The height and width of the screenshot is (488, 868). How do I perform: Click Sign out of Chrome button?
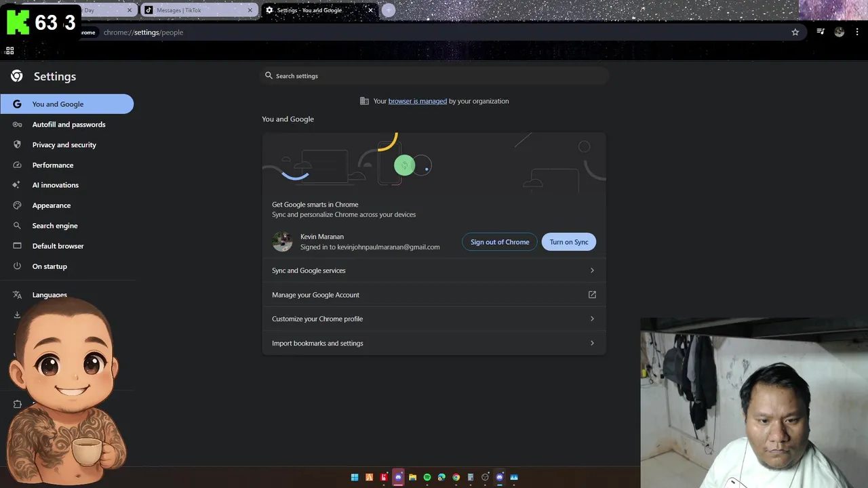coord(500,242)
